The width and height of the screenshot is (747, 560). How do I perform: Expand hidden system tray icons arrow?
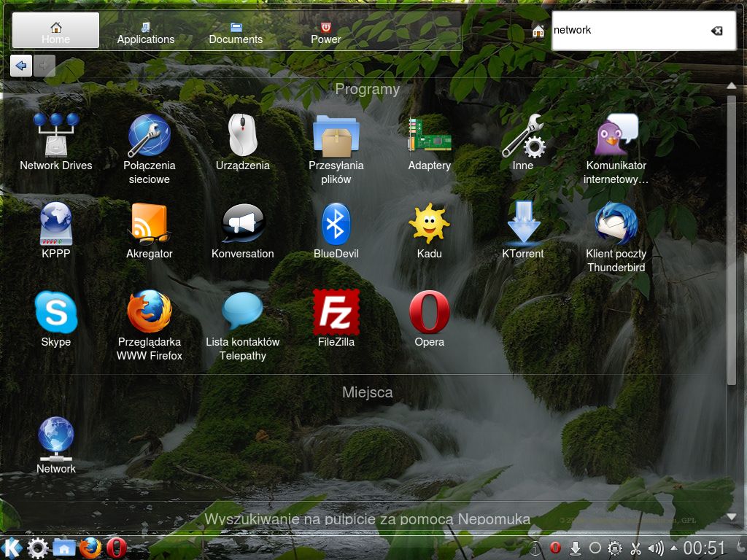point(673,548)
